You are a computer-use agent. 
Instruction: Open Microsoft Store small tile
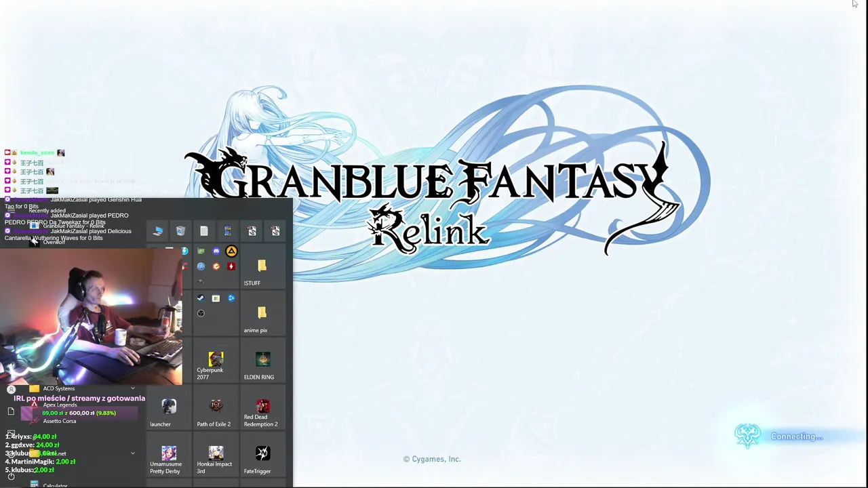click(216, 298)
